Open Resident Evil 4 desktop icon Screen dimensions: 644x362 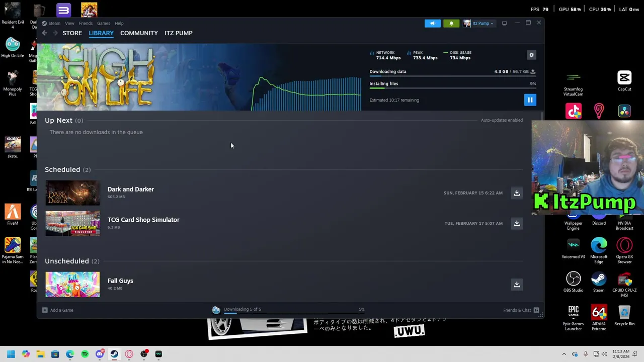[x=13, y=16]
